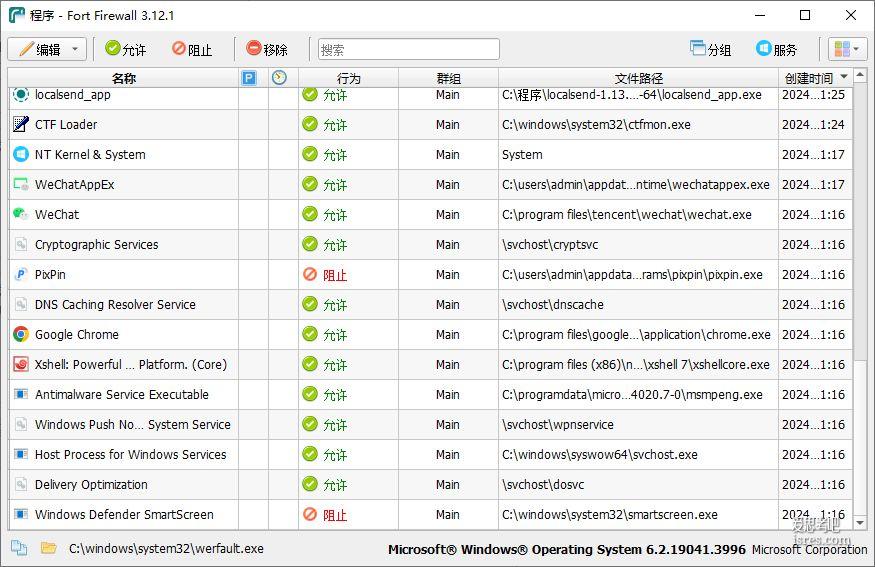Click the copy path icon in status bar
This screenshot has height=567, width=875.
point(19,549)
